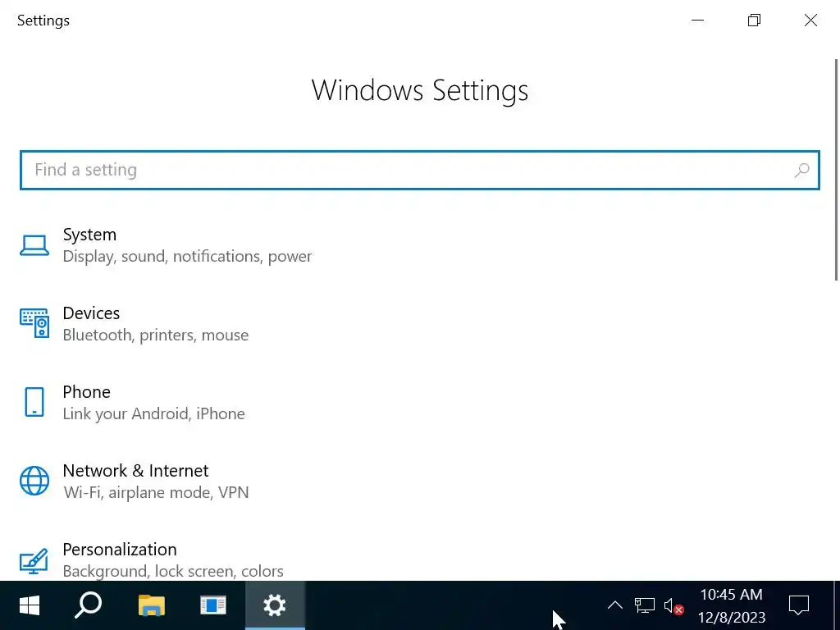
Task: Click the Show desktop sliver on the taskbar
Action: [x=837, y=606]
